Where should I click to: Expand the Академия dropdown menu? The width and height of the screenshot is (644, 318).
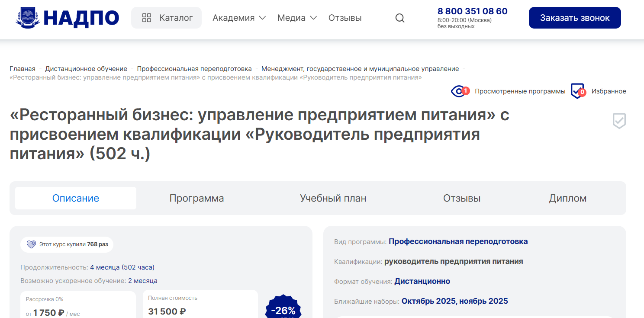(239, 18)
